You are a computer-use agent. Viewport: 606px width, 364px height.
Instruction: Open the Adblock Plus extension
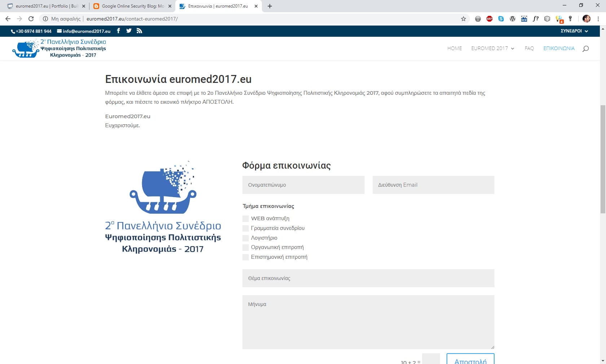[489, 19]
